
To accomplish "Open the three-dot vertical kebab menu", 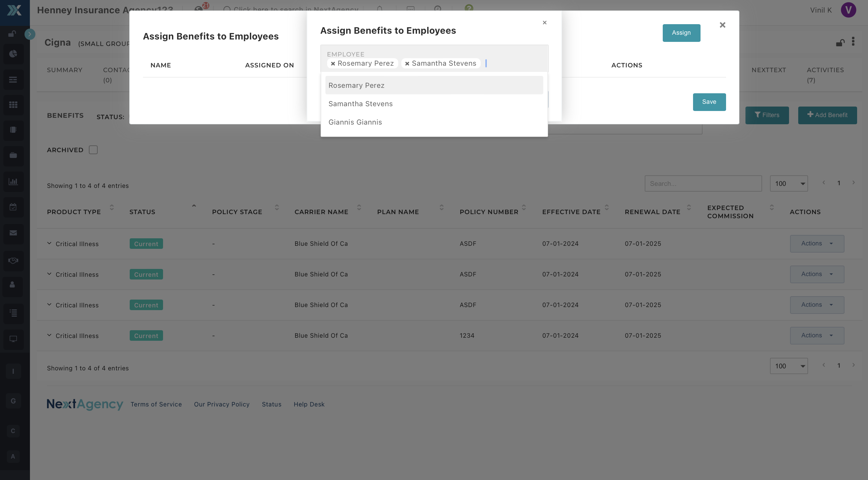I will [853, 41].
